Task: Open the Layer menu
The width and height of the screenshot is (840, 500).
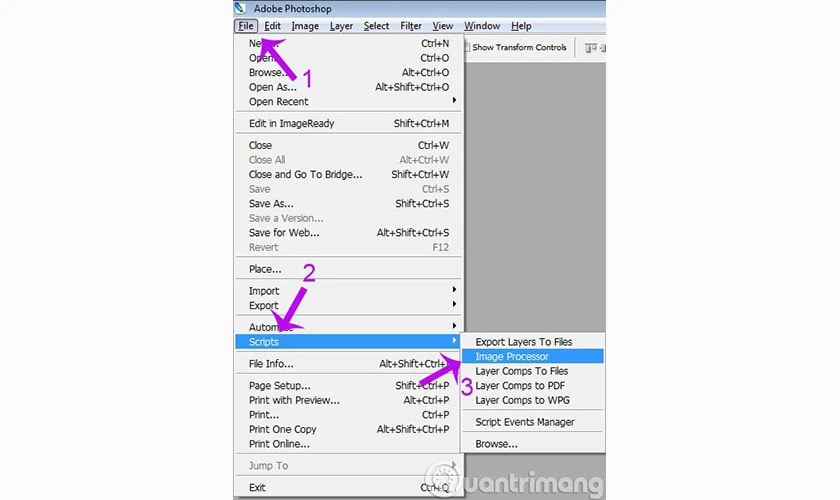Action: [x=341, y=26]
